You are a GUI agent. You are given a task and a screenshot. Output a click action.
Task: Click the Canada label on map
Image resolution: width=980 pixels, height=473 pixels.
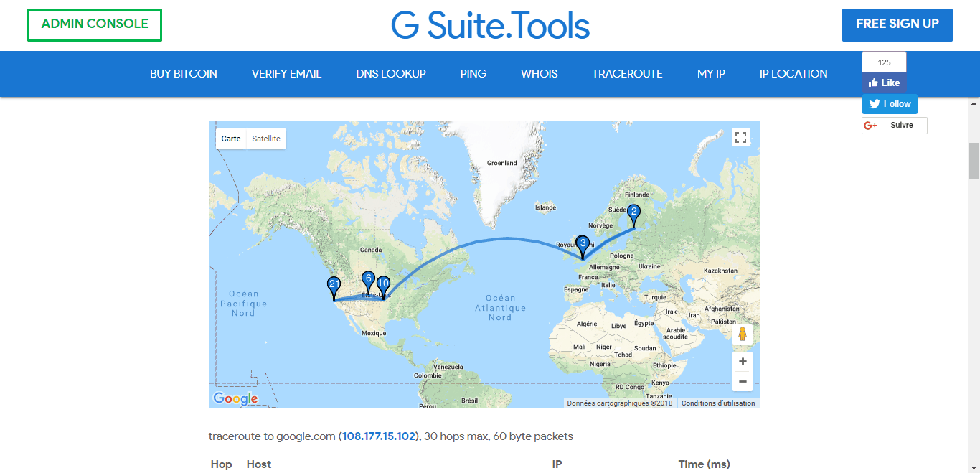click(x=371, y=250)
